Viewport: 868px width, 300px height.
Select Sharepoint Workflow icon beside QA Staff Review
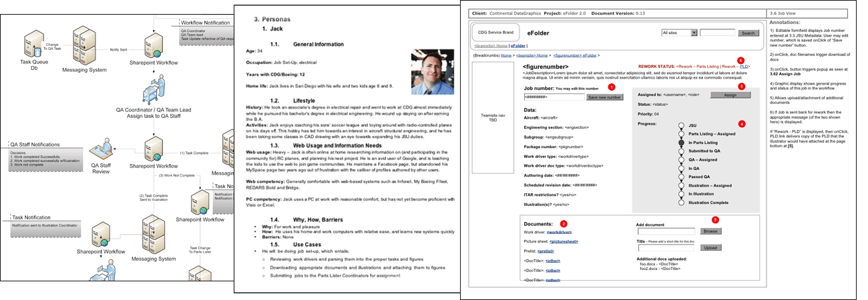coord(154,147)
